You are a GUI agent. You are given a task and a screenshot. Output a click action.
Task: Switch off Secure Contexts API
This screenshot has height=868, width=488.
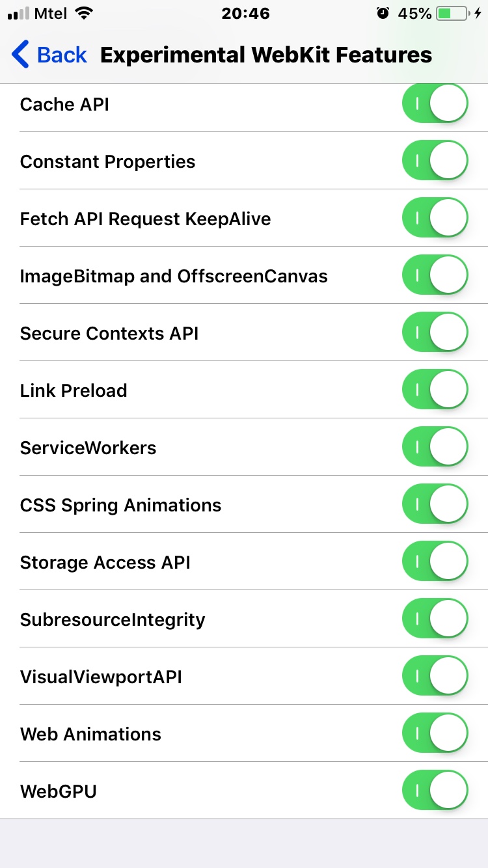(x=435, y=333)
